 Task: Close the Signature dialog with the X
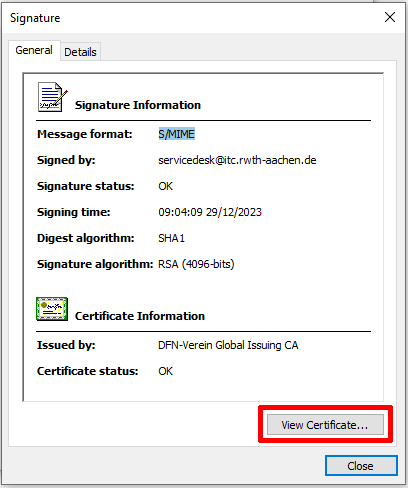390,17
